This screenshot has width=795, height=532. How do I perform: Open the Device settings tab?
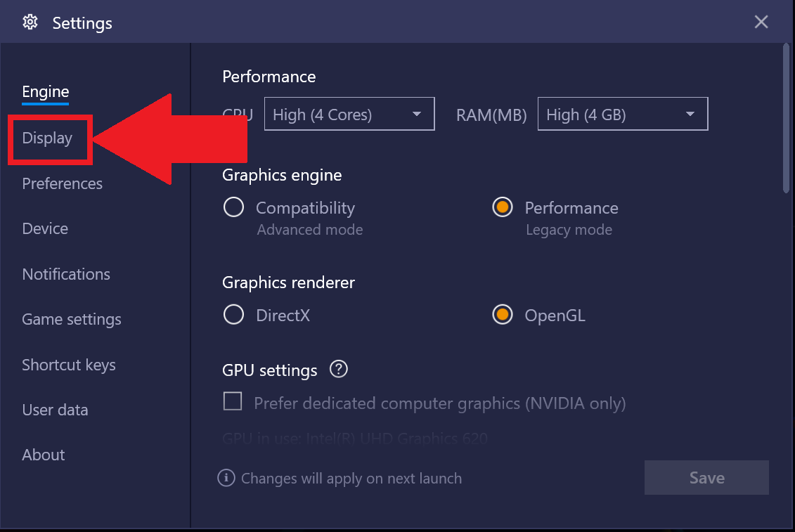[45, 228]
